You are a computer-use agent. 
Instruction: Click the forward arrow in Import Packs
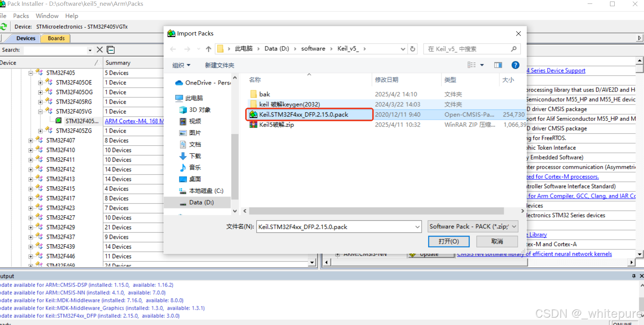187,49
